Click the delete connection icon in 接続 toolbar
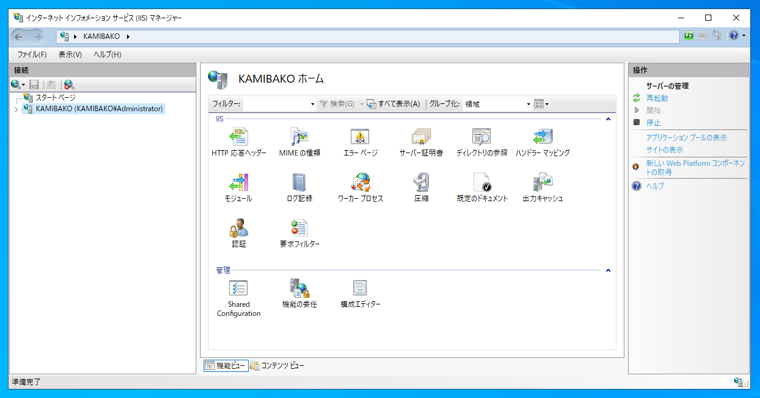 point(68,84)
